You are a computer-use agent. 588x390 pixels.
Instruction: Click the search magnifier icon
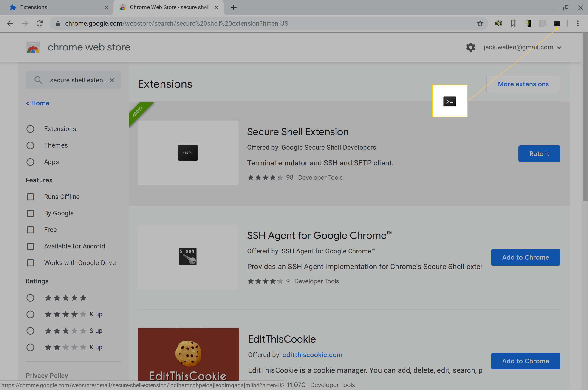click(38, 80)
